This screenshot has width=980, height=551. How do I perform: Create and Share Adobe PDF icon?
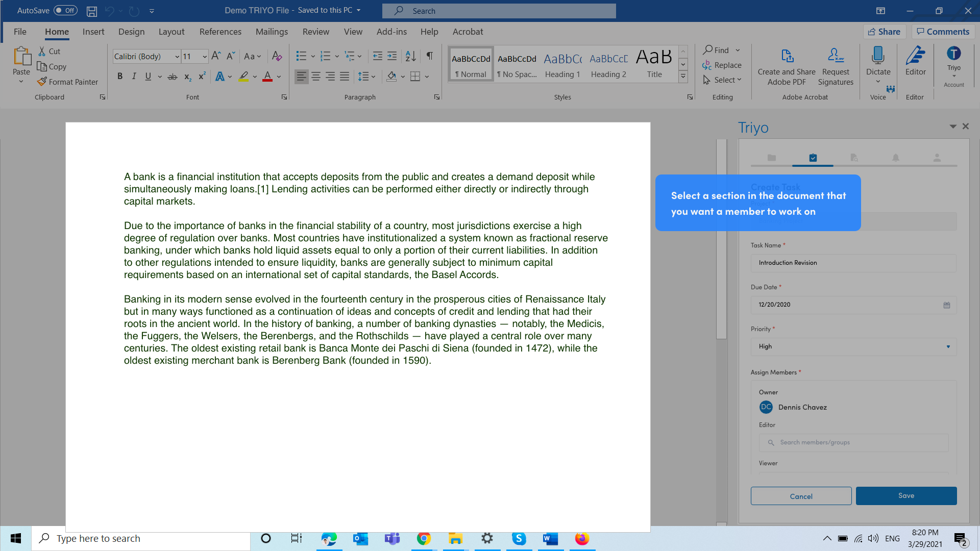[x=787, y=56]
